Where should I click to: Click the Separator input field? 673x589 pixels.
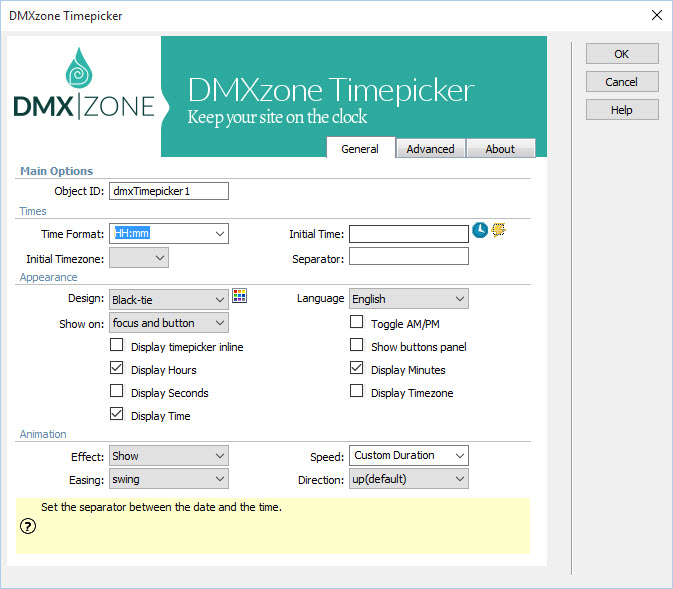(409, 256)
